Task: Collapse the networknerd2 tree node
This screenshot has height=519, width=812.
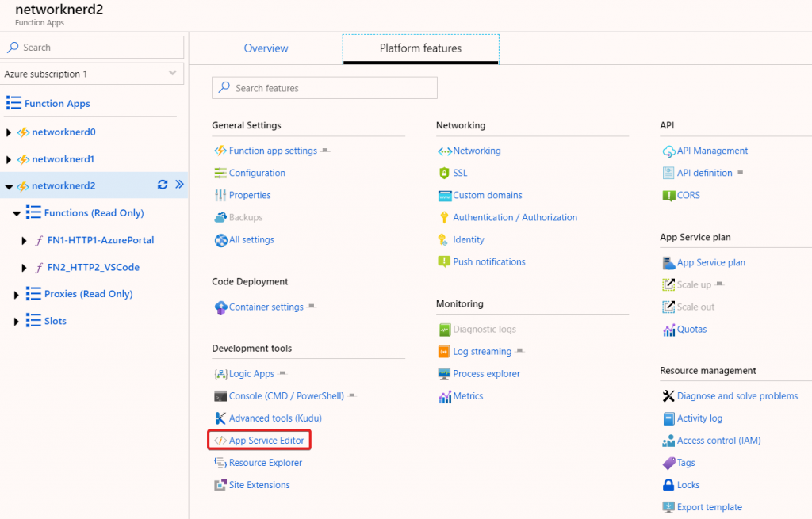Action: 9,187
